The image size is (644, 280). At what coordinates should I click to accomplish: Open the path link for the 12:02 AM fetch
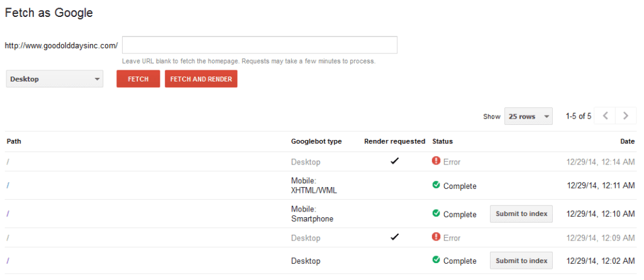(8, 261)
